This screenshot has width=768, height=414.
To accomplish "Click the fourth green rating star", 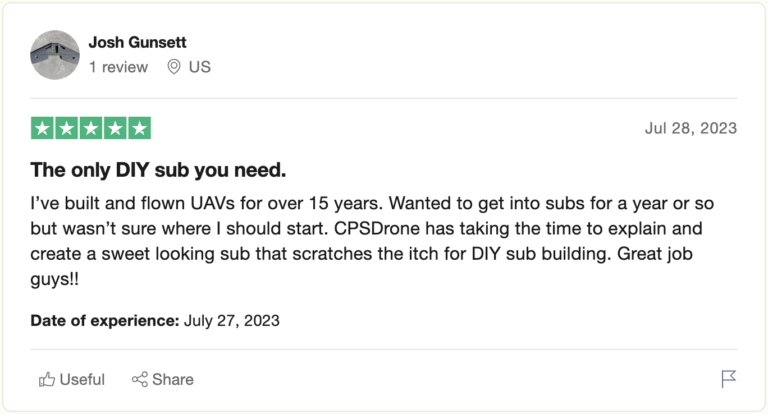I will click(116, 128).
